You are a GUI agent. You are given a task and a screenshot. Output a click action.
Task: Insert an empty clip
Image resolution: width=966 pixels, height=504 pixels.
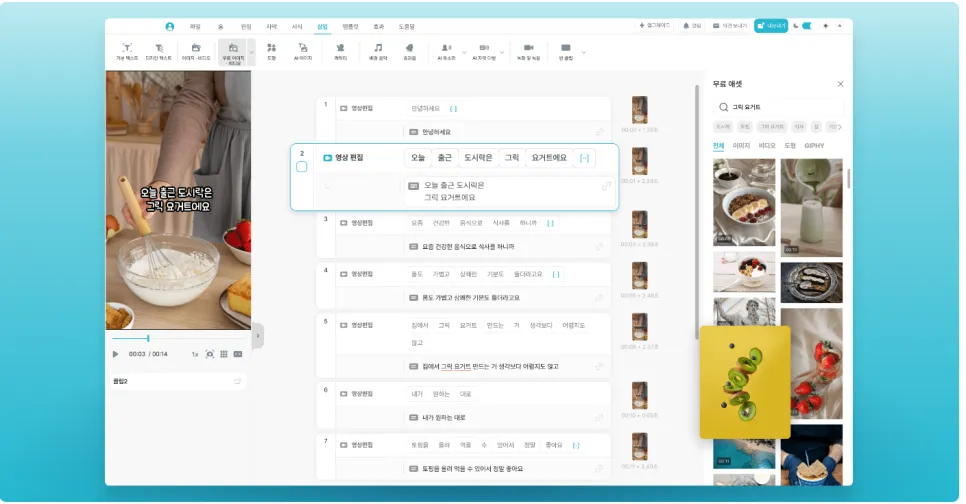566,52
